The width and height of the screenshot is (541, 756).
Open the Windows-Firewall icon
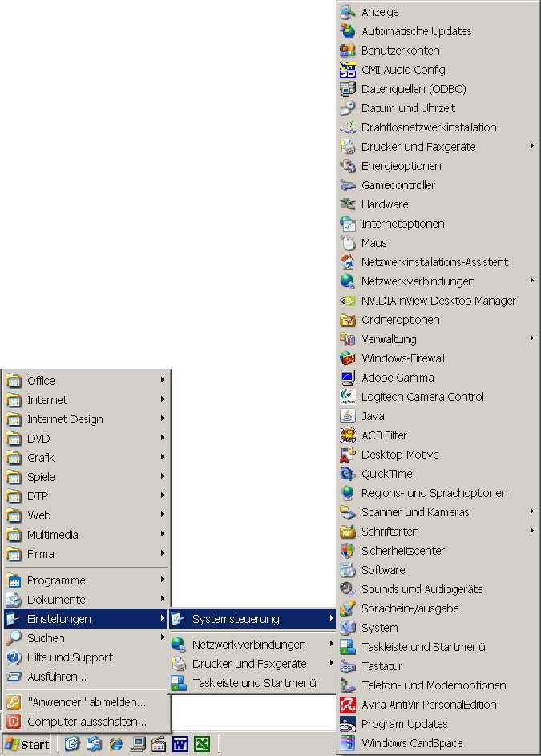pos(348,358)
